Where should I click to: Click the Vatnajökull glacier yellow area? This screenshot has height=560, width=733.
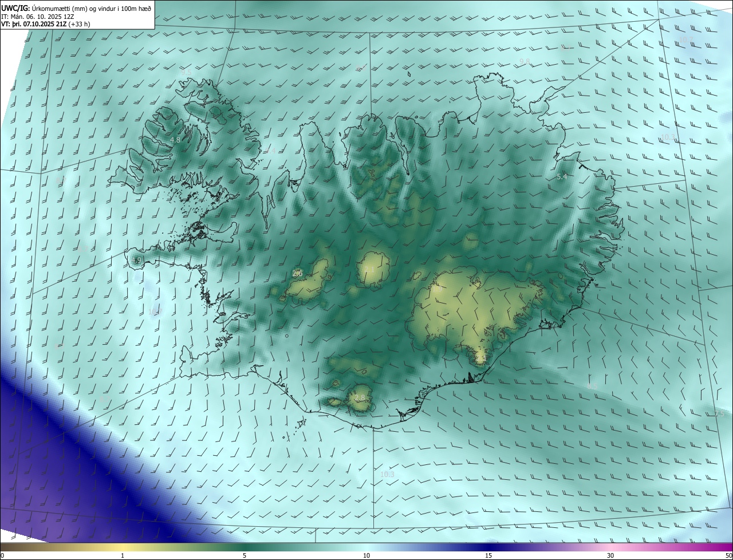pos(475,312)
